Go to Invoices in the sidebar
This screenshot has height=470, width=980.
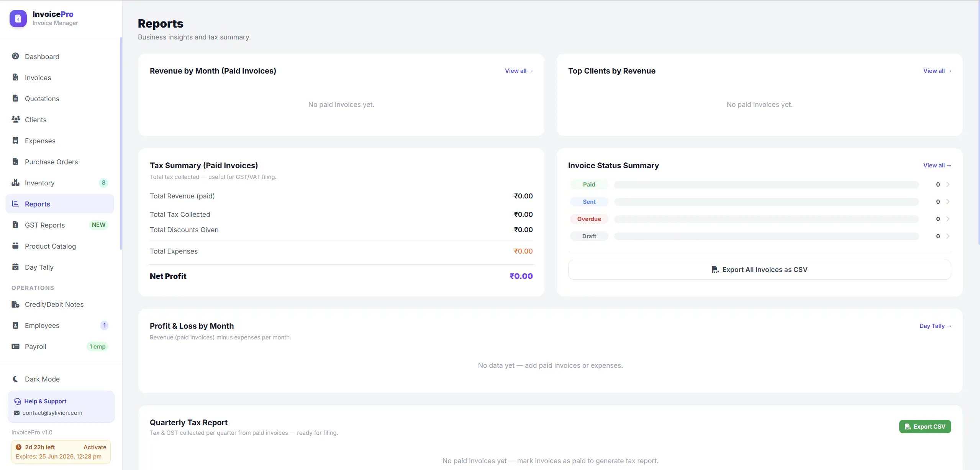60,77
